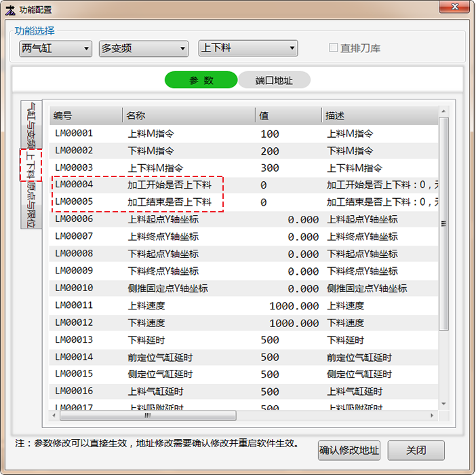
Task: Click name cell 侧定位气缸延时
Action: pos(160,374)
